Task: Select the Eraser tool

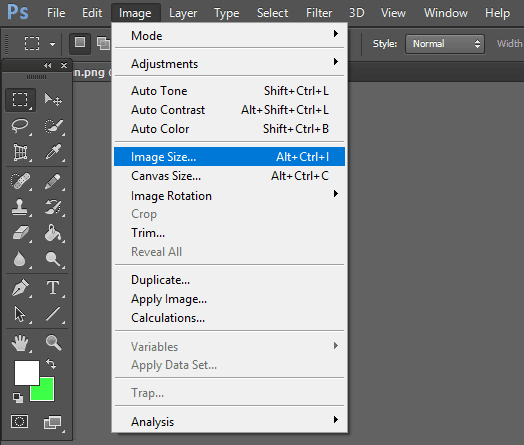Action: point(20,233)
